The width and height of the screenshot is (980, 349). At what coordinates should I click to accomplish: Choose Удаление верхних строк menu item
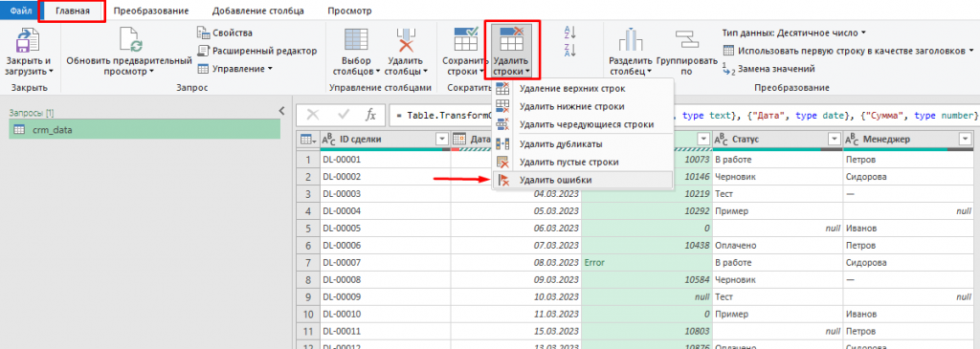click(x=583, y=89)
